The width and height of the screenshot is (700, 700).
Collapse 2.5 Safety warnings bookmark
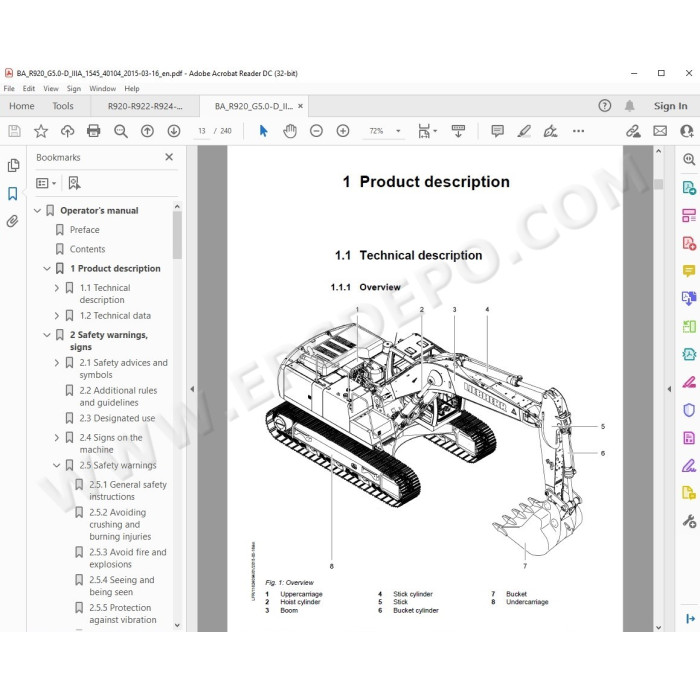(57, 466)
